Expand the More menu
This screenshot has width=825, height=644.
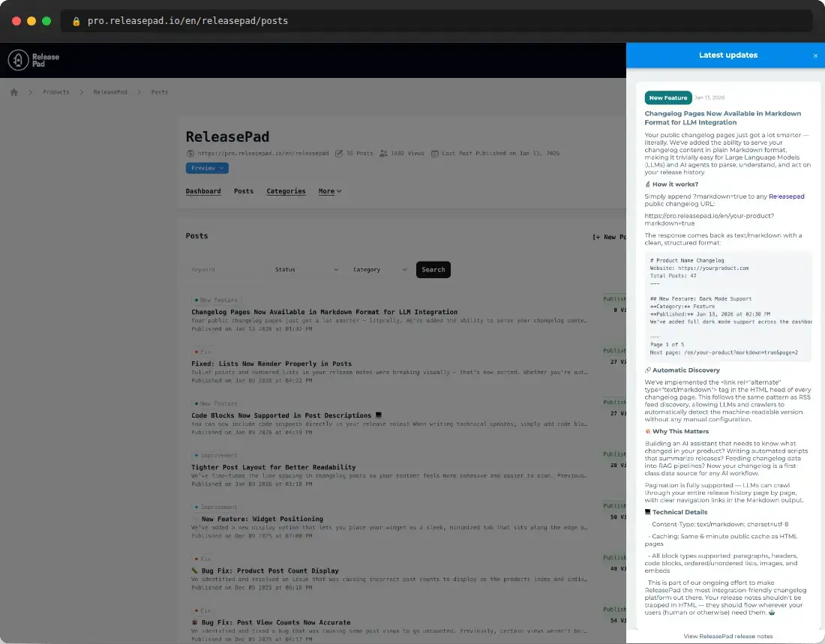330,191
